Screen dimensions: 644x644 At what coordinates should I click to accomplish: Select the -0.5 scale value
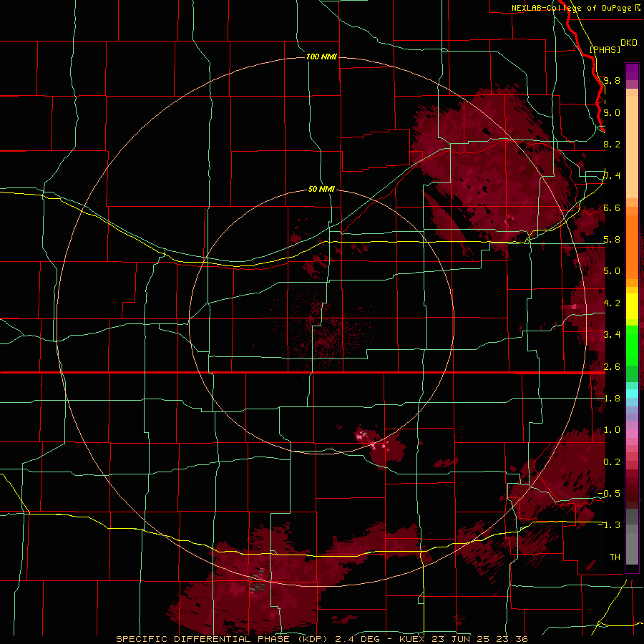coord(609,494)
